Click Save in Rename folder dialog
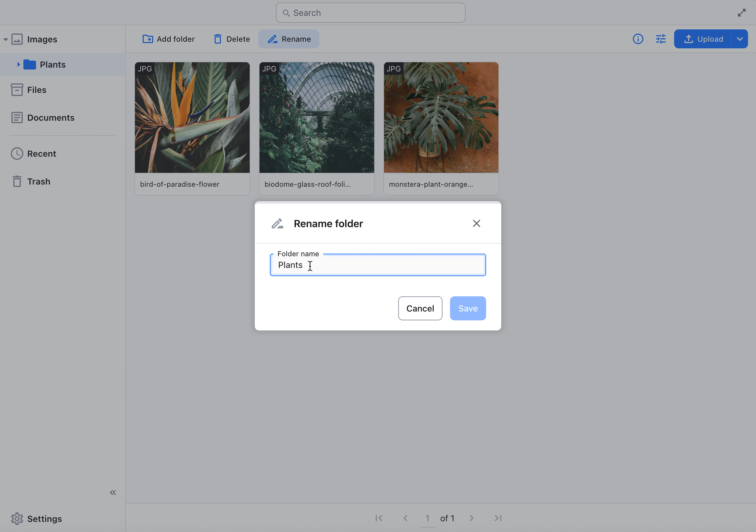 pyautogui.click(x=468, y=308)
